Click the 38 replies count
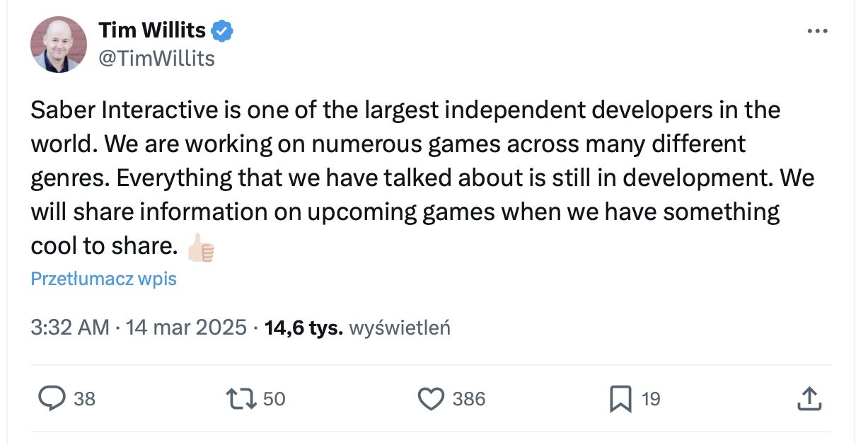This screenshot has width=868, height=445. (x=84, y=399)
